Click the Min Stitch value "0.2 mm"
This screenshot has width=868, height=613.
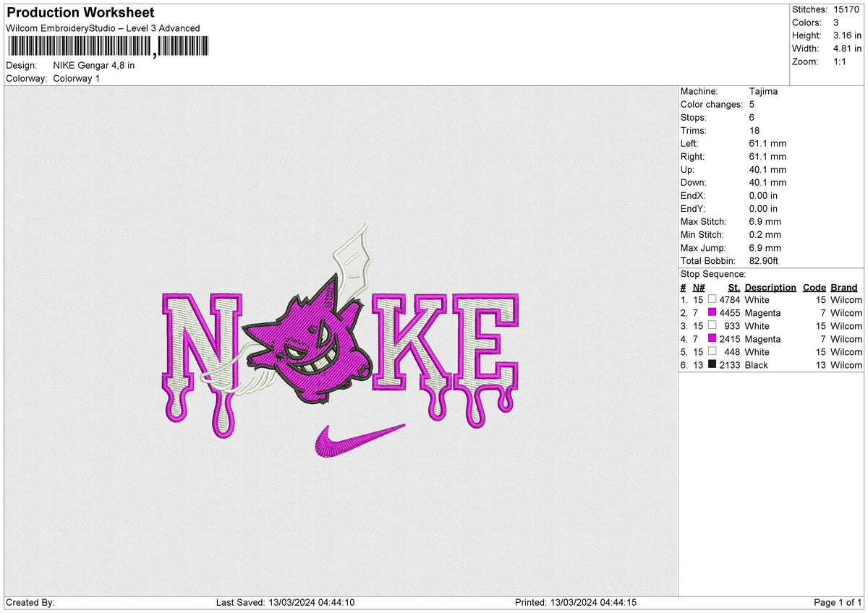765,235
